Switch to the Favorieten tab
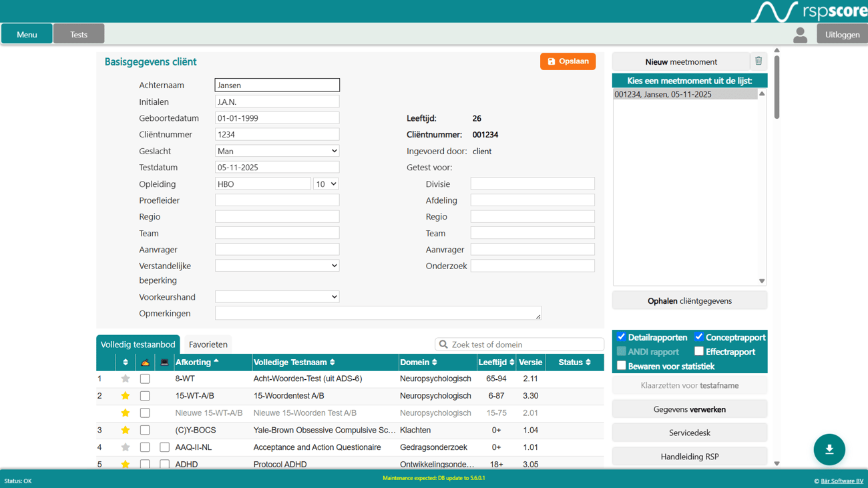 point(208,344)
